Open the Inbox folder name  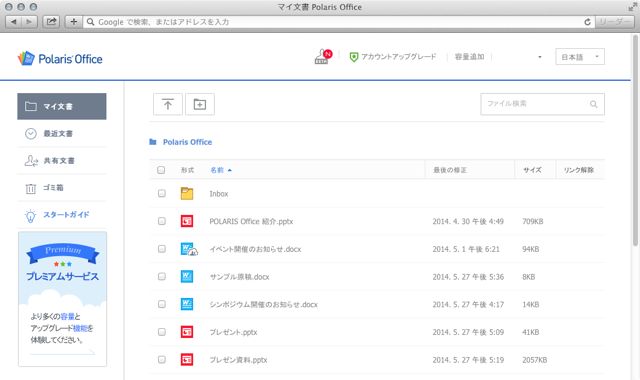pos(219,194)
